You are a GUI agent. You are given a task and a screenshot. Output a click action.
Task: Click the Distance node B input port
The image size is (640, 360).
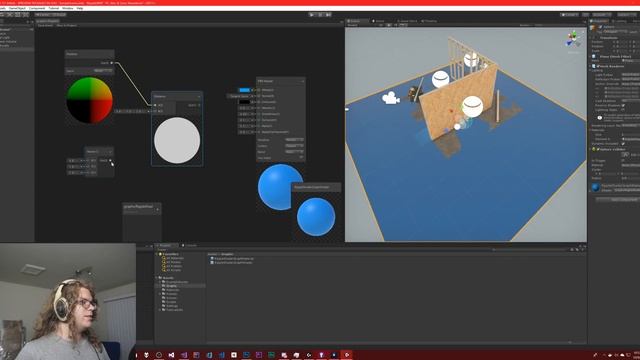click(x=155, y=111)
